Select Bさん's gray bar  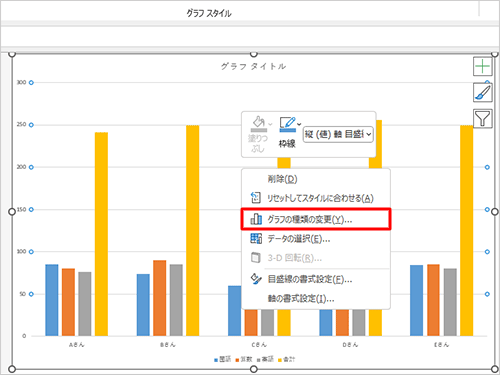pos(176,300)
